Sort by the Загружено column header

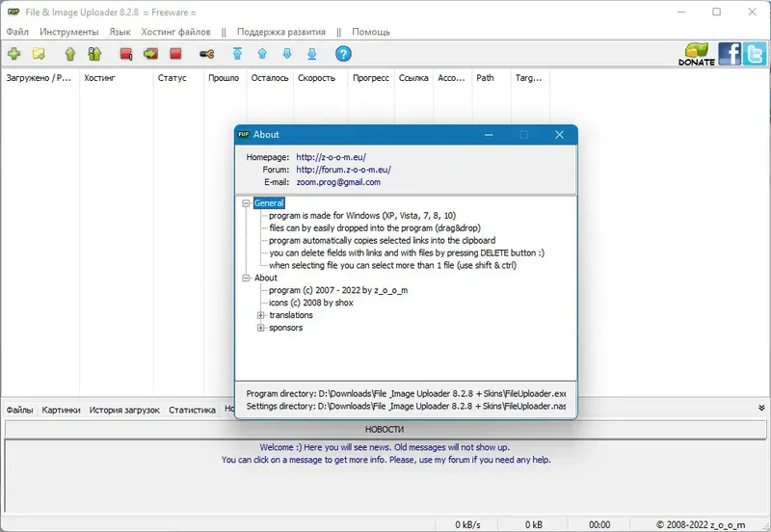pyautogui.click(x=40, y=78)
